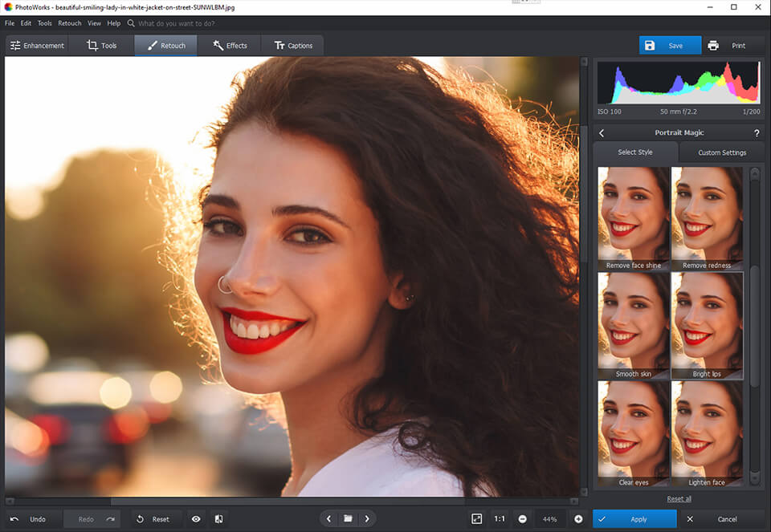Screen dimensions: 771x532
Task: Click the before/after compare icon
Action: pyautogui.click(x=218, y=519)
